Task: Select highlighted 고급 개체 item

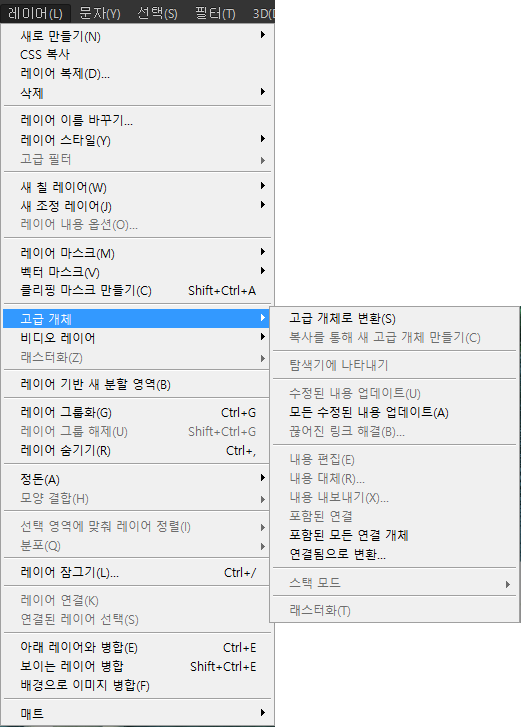Action: click(137, 319)
